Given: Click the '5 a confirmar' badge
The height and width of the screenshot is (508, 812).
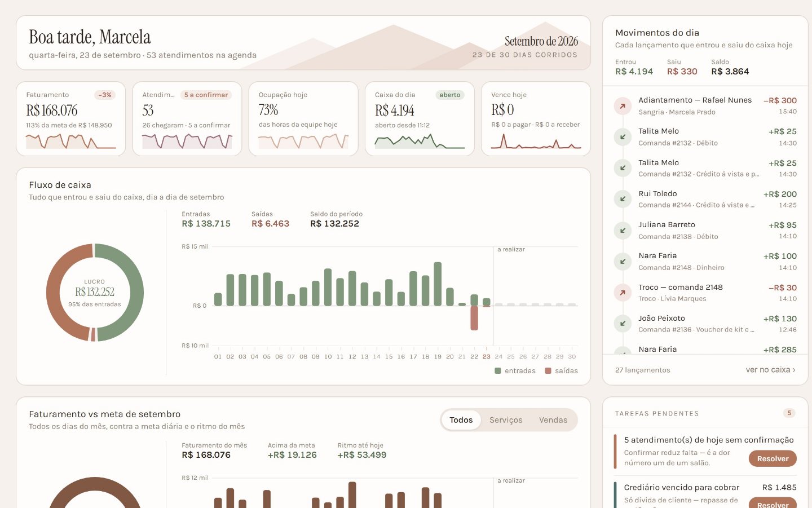Looking at the screenshot, I should (x=206, y=95).
